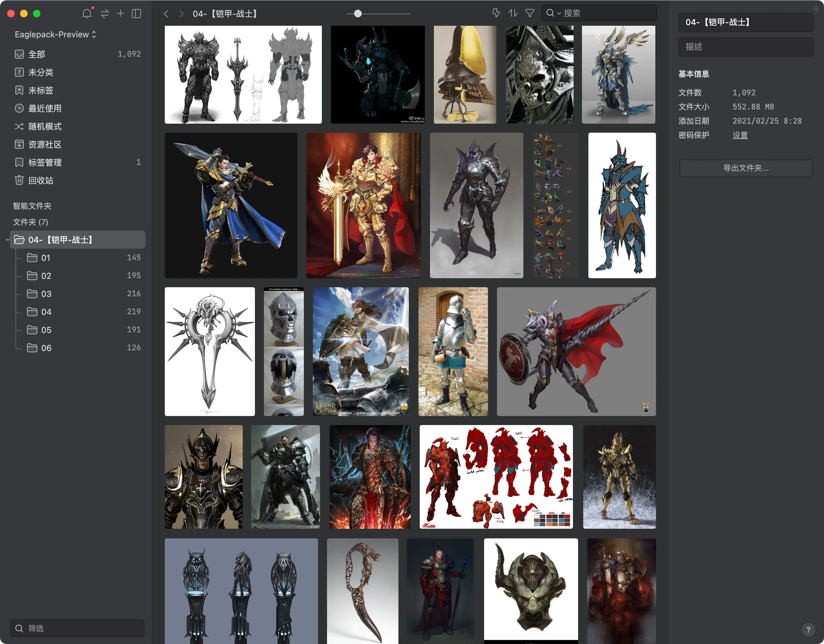Click the 文件夹 (7) section header

pos(31,222)
